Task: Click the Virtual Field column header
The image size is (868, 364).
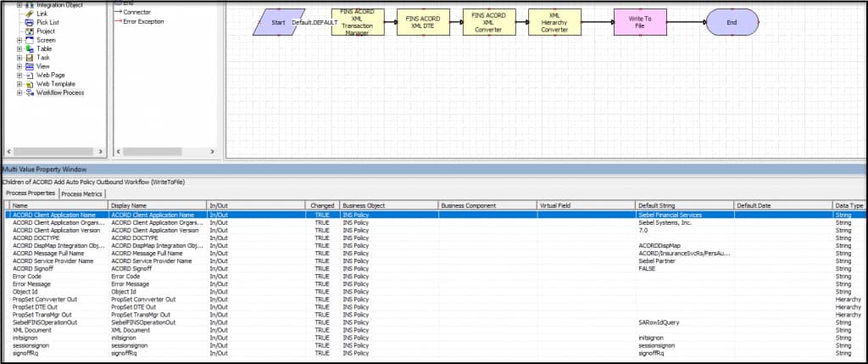Action: coord(586,205)
